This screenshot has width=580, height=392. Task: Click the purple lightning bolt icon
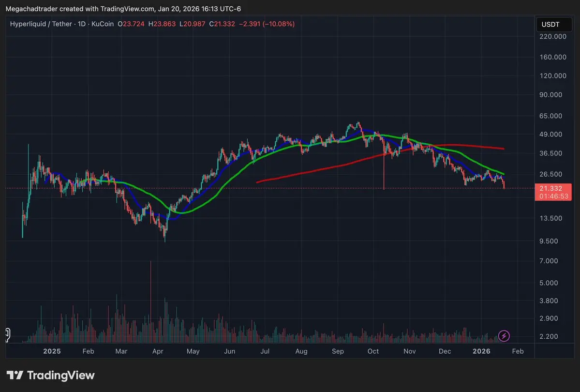tap(504, 336)
